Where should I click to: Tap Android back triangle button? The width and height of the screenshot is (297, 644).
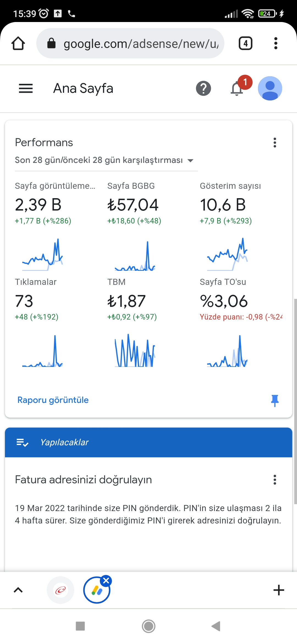coord(216,626)
